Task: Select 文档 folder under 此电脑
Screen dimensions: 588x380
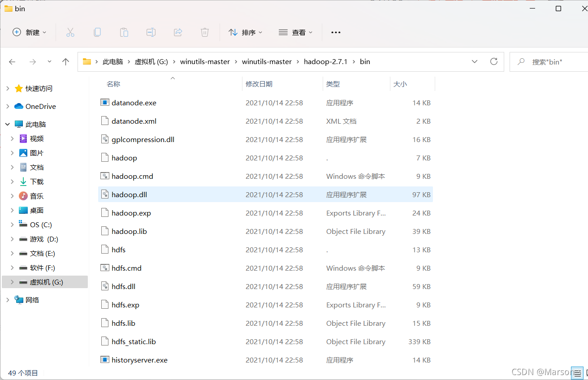Action: [37, 168]
